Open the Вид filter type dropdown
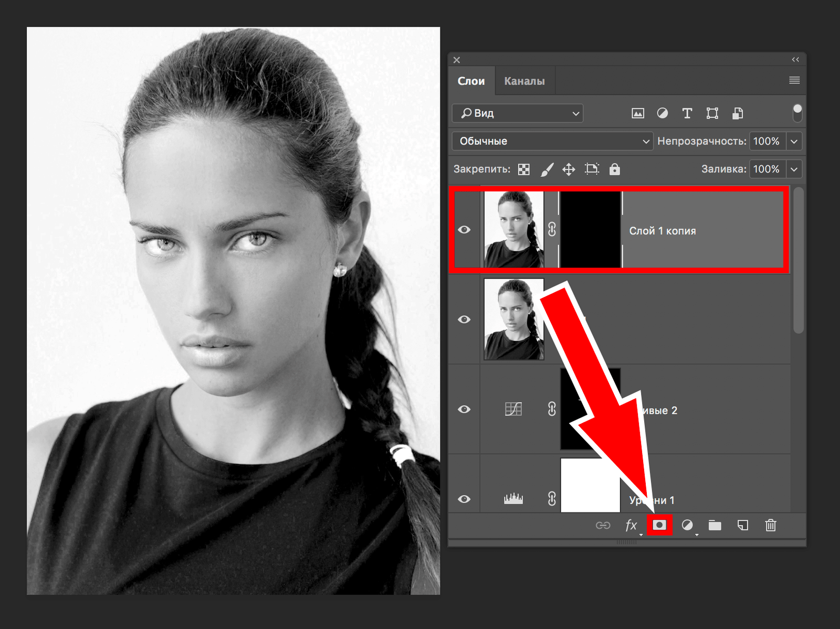The image size is (840, 629). tap(518, 113)
